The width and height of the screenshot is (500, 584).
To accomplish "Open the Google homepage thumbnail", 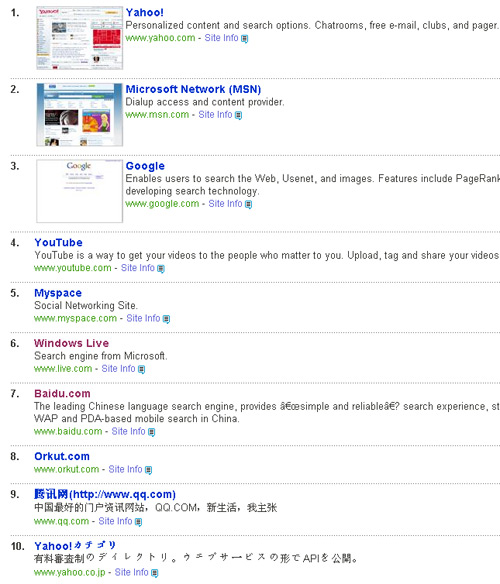I will coord(79,191).
